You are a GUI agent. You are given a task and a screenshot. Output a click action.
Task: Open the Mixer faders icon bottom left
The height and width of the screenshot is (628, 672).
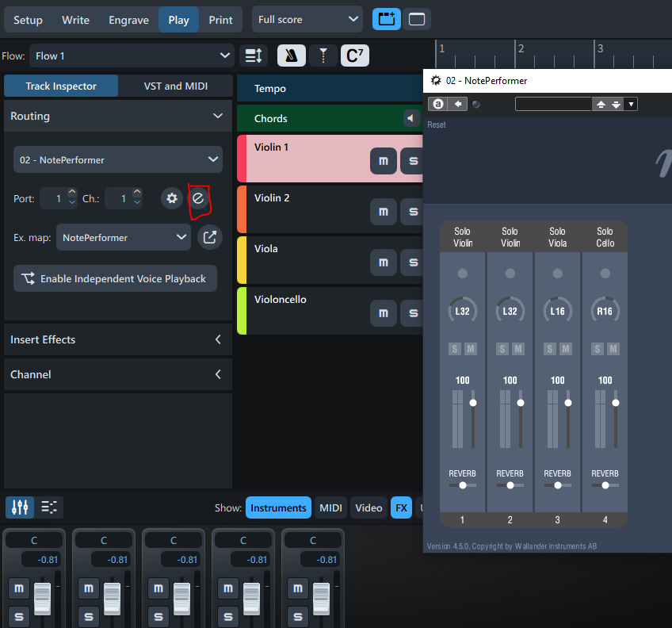(19, 507)
